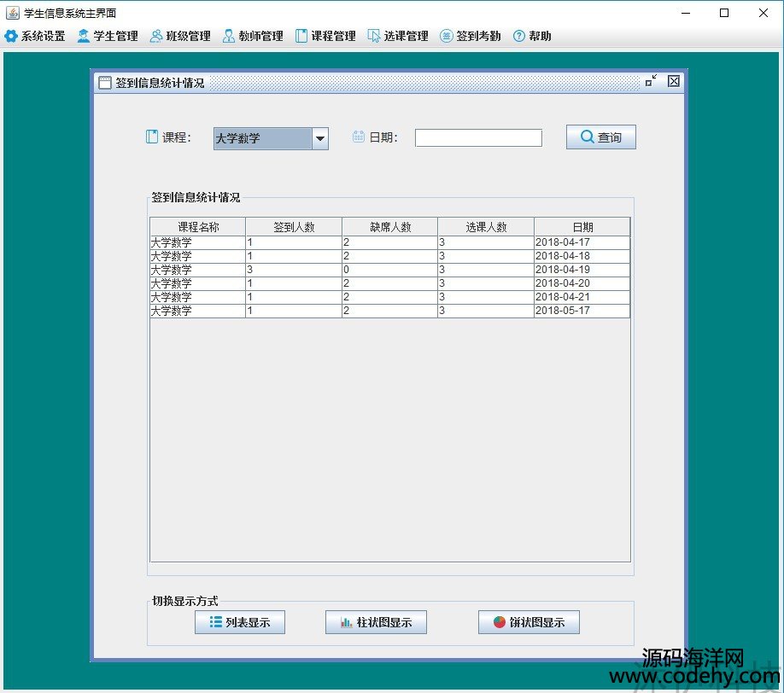784x693 pixels.
Task: Open the 课程管理 menu
Action: (325, 36)
